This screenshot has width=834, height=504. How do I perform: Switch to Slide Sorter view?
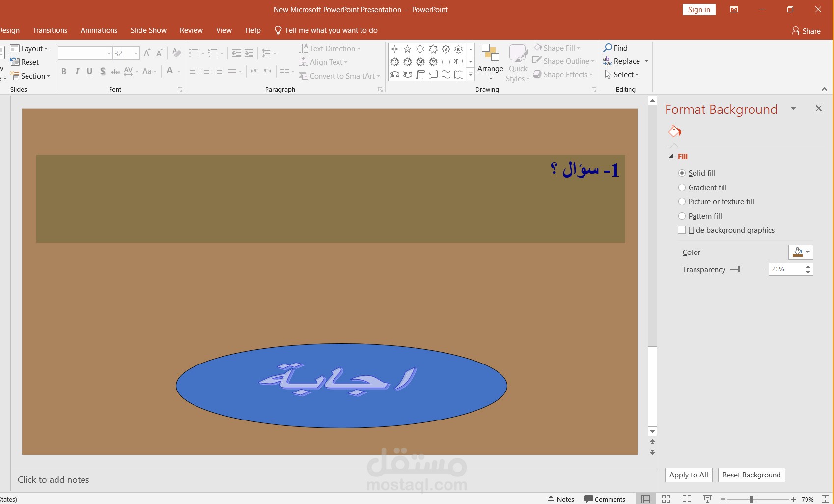(x=666, y=499)
